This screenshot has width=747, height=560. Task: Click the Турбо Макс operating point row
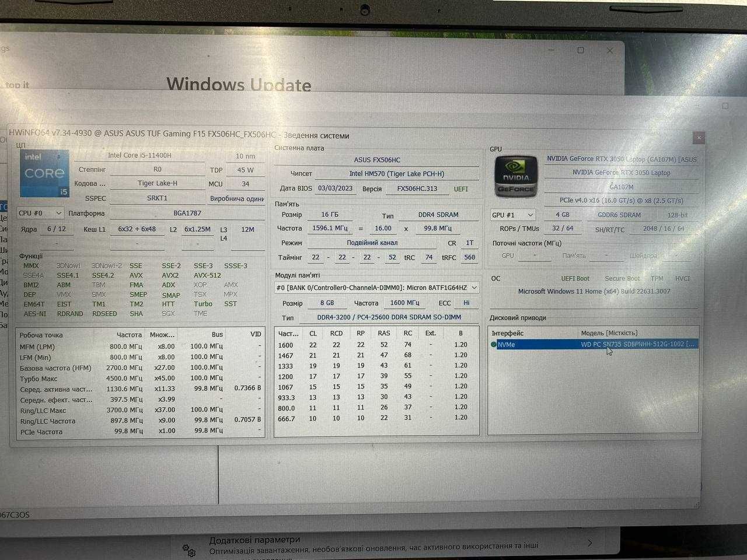click(140, 379)
